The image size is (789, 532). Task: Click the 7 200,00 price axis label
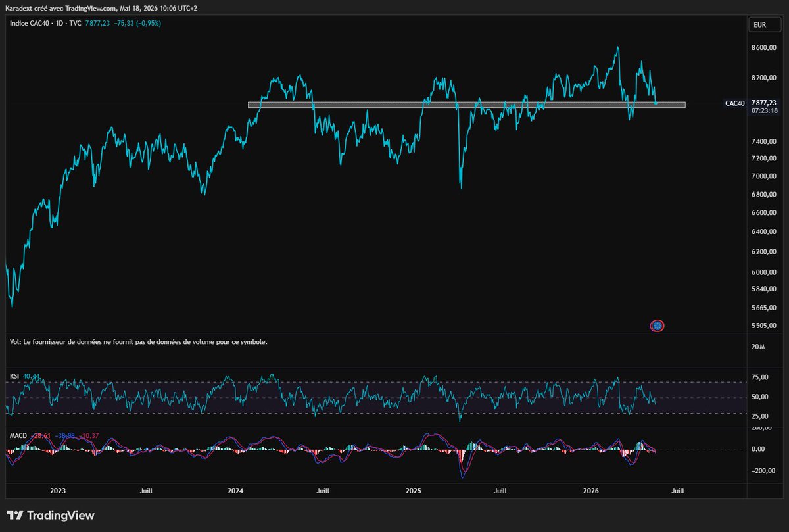763,158
